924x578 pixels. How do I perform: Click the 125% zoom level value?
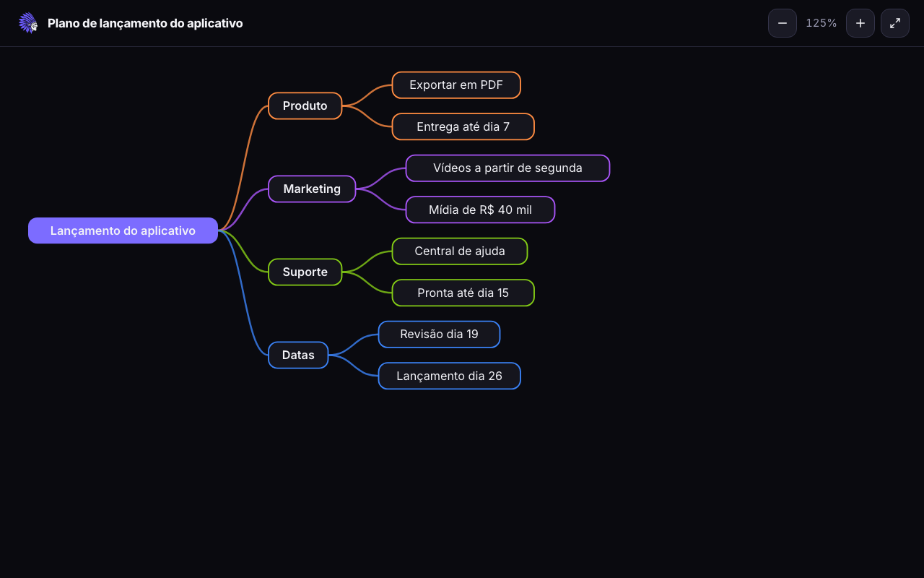pyautogui.click(x=821, y=23)
